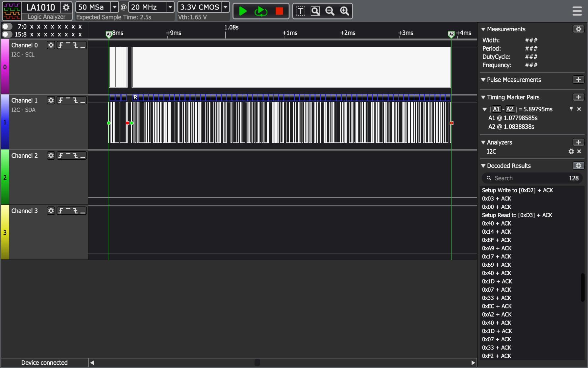Open LA1010 device settings gear
The height and width of the screenshot is (368, 588).
(66, 7)
